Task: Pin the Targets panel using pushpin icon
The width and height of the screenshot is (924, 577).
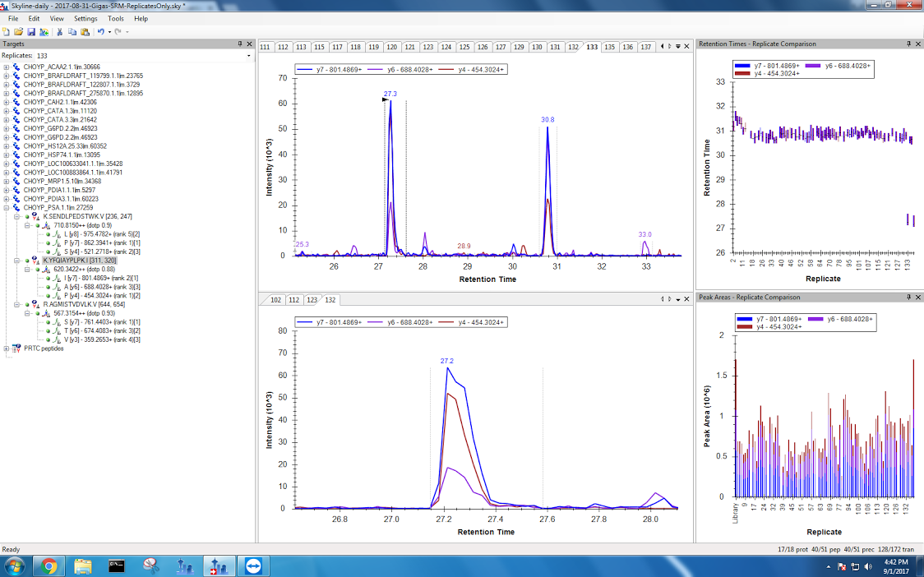Action: (x=240, y=44)
